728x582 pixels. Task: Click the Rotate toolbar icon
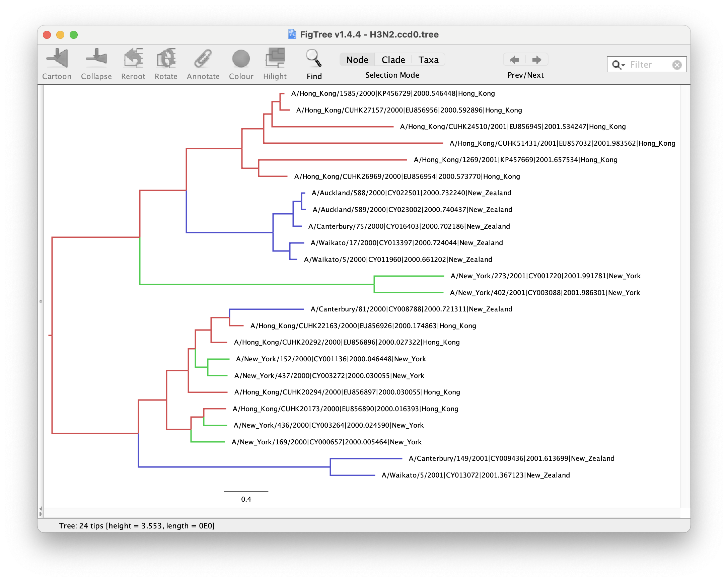point(166,58)
